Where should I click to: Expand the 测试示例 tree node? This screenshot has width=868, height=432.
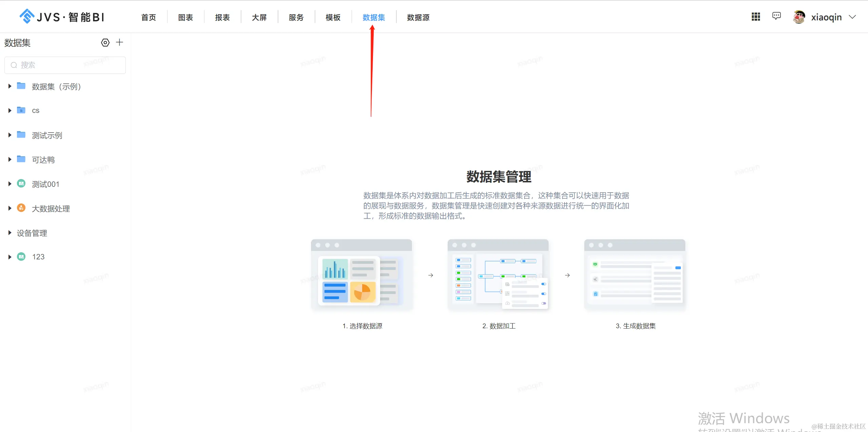(x=10, y=135)
